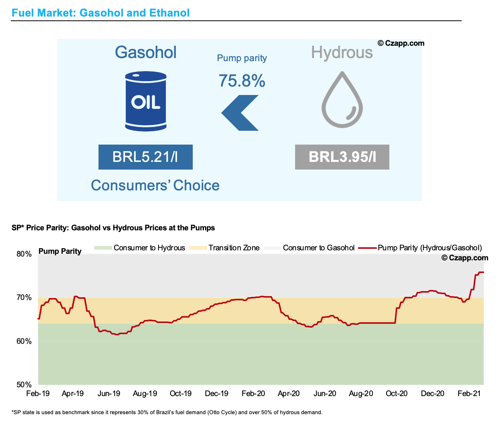Click the Apr-20 x-axis label
Image resolution: width=504 pixels, height=423 pixels.
pos(289,394)
